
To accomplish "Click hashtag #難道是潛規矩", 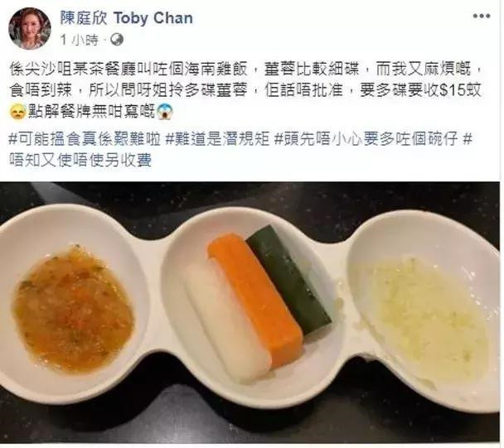I will [x=217, y=139].
